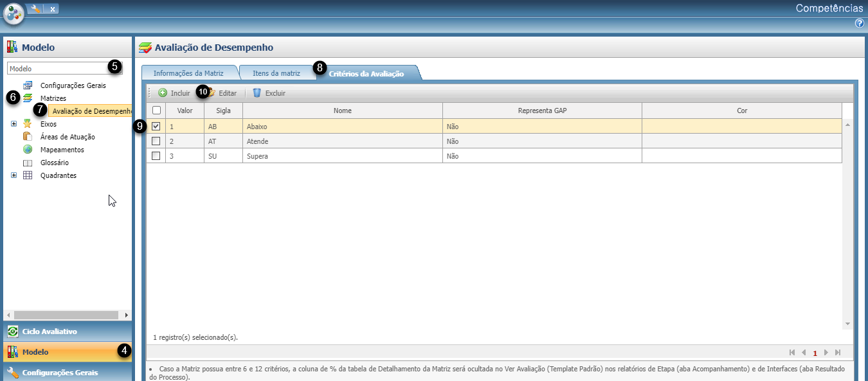Sort by the Valor column header

(x=185, y=111)
